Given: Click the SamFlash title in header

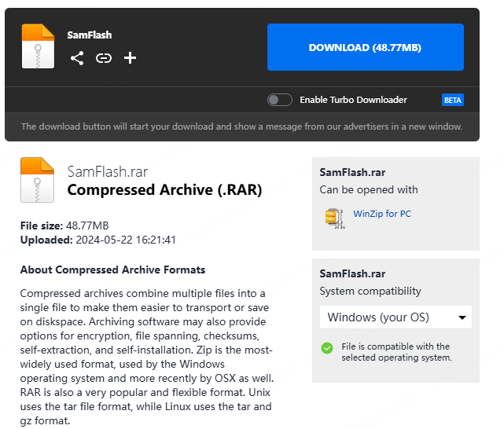Looking at the screenshot, I should [90, 35].
